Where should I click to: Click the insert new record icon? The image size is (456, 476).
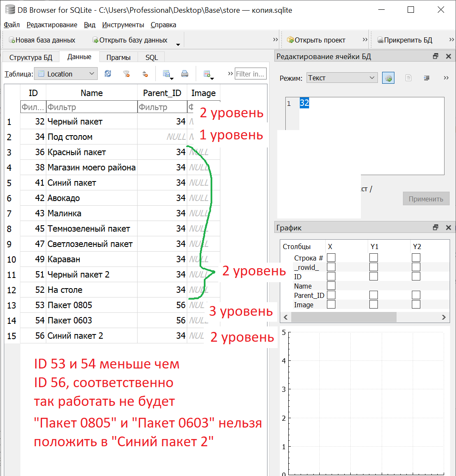click(x=208, y=74)
